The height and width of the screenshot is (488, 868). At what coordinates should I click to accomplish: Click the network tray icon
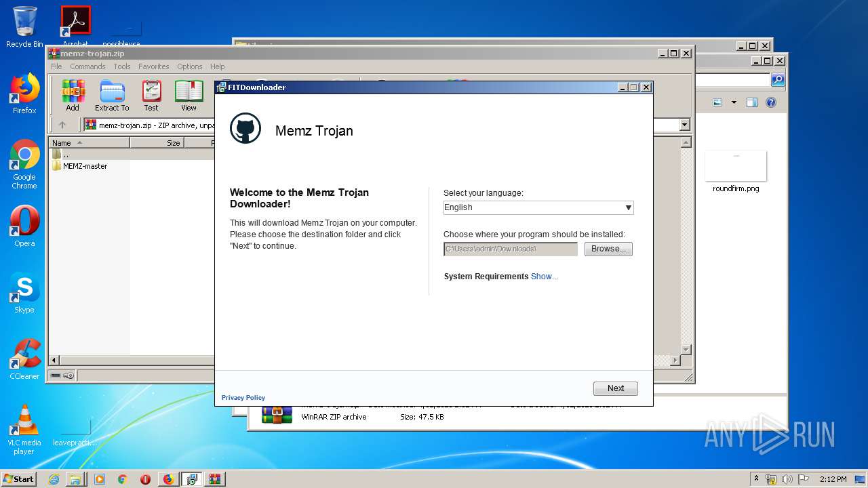point(771,479)
